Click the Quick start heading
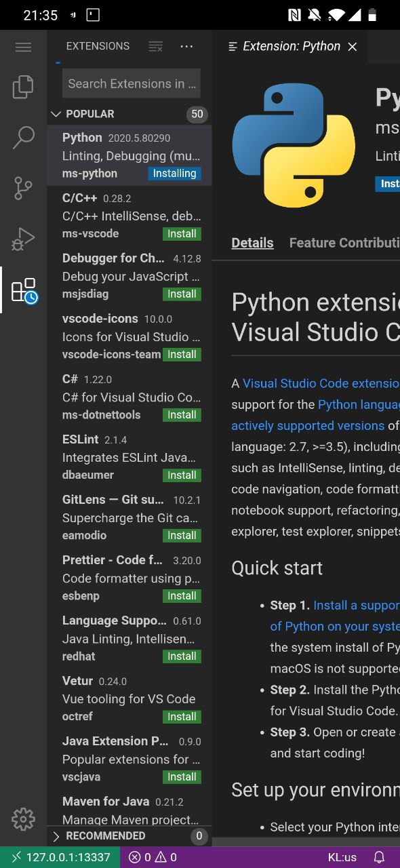This screenshot has height=868, width=400. point(277,568)
